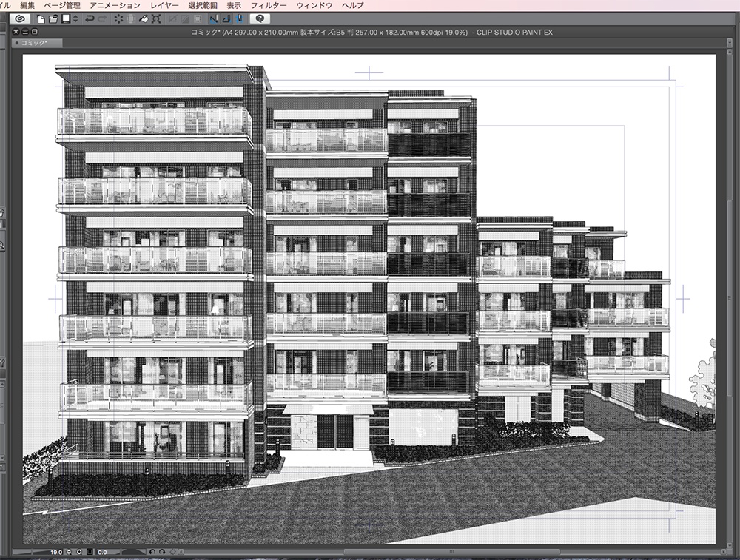The image size is (740, 560).
Task: Click the Save icon in the toolbar
Action: pyautogui.click(x=64, y=19)
